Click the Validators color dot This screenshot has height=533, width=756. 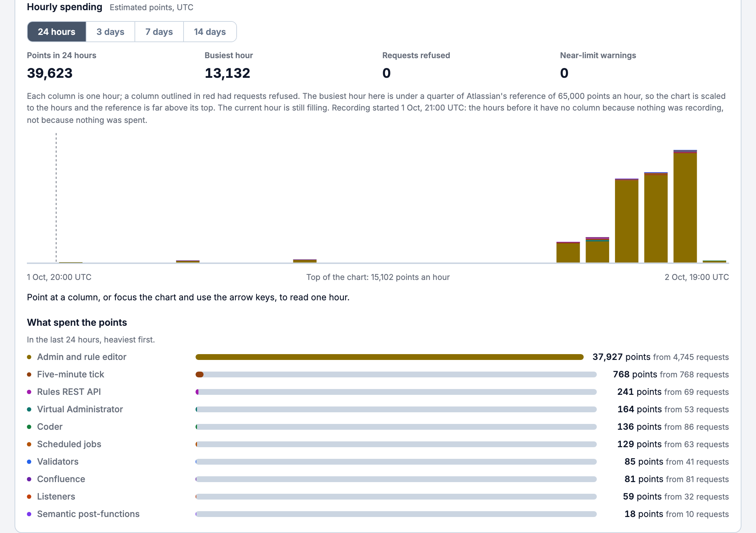(29, 462)
